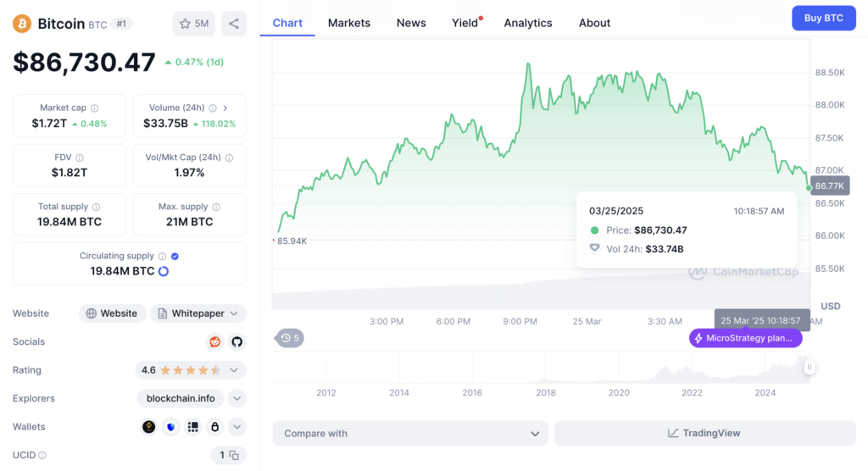Open the share icon button
Image resolution: width=868 pixels, height=471 pixels.
tap(234, 24)
